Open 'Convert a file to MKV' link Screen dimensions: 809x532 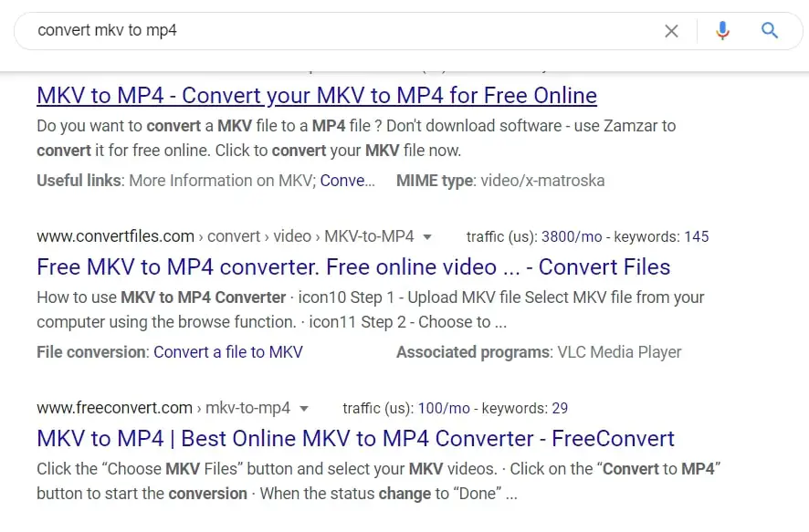click(228, 352)
